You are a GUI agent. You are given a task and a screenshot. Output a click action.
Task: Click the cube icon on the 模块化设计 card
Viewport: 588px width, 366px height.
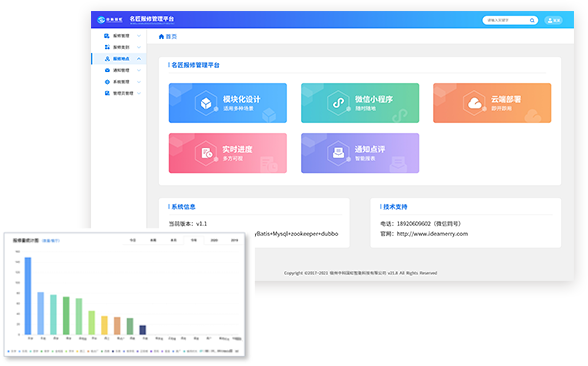206,103
